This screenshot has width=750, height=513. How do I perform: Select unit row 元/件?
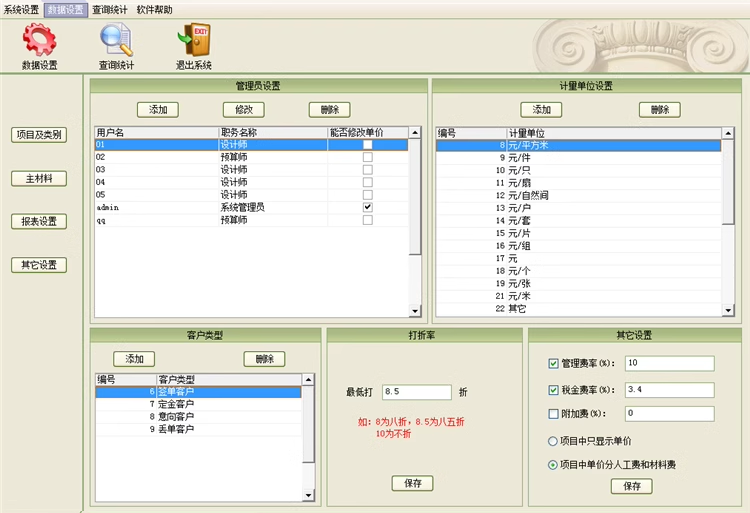578,158
